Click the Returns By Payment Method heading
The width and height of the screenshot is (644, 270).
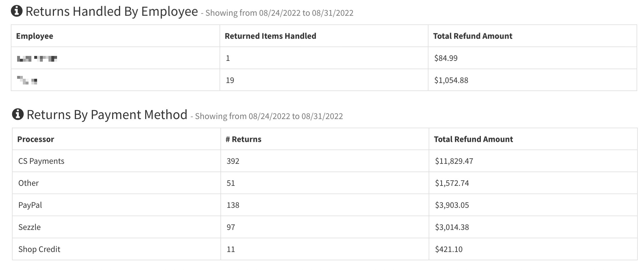click(x=107, y=115)
